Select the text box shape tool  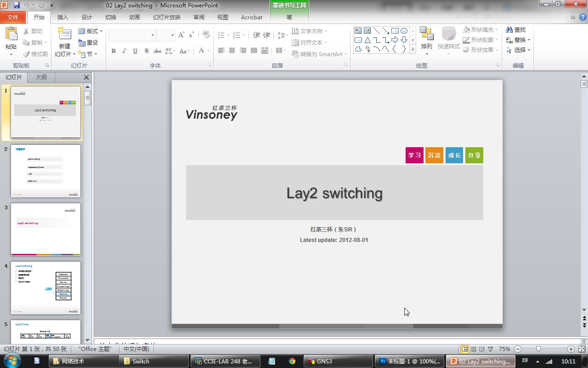click(358, 31)
